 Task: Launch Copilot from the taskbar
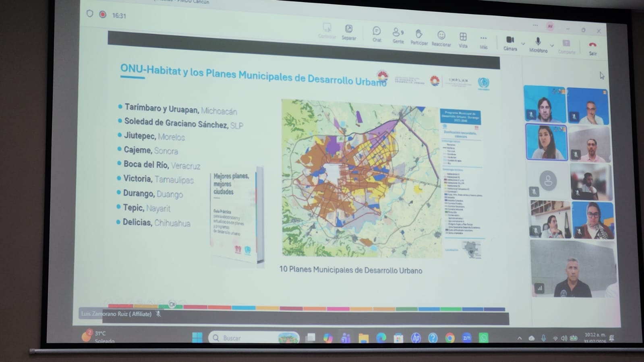[328, 338]
